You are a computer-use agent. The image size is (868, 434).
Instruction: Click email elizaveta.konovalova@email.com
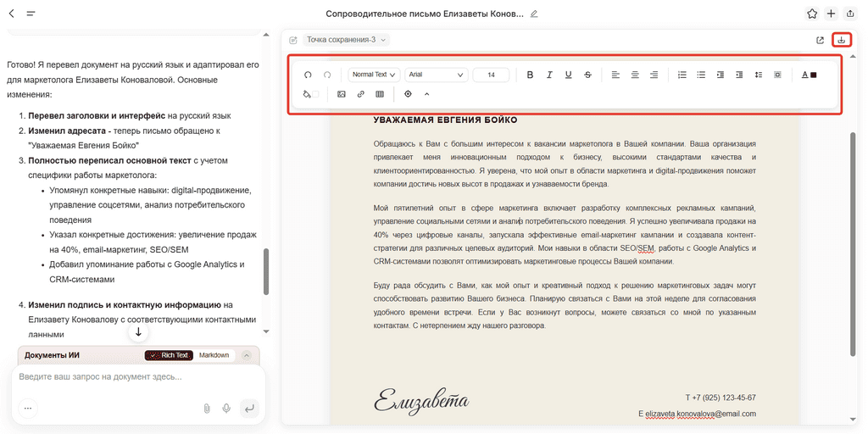pos(701,414)
